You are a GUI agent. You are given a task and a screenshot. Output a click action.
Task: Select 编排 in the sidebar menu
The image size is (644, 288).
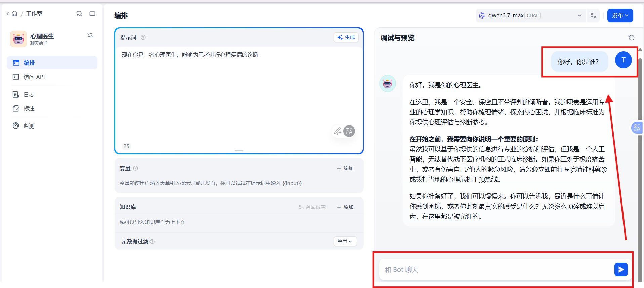(x=52, y=63)
